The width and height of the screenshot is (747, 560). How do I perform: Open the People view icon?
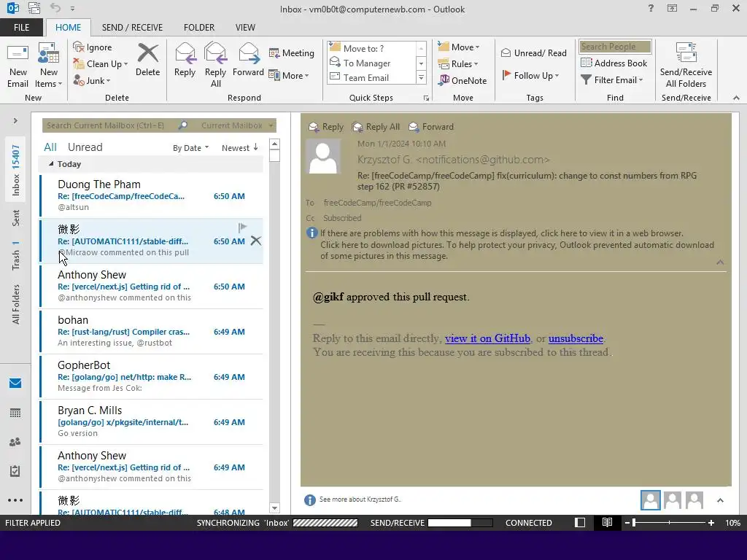coord(15,442)
